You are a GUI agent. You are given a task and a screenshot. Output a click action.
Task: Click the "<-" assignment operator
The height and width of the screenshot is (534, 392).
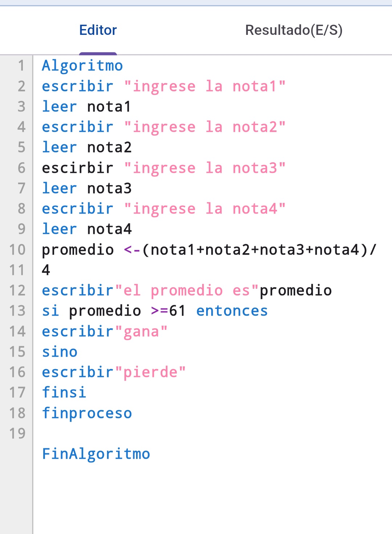[132, 250]
